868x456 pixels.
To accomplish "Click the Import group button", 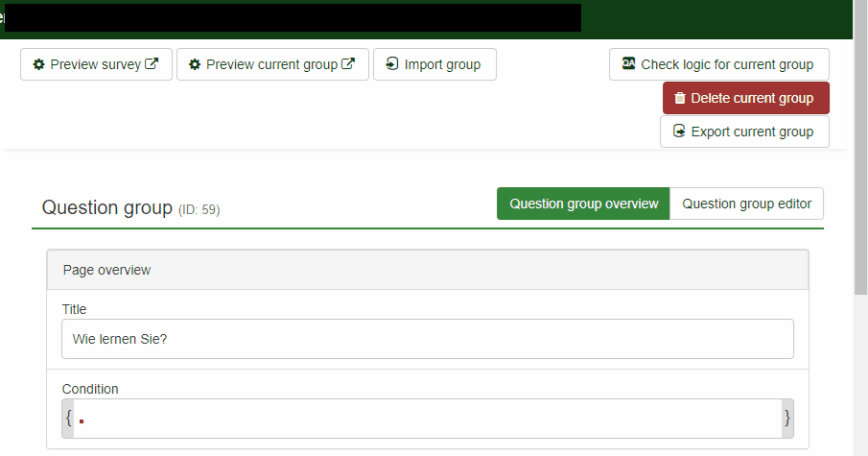I will 434,64.
